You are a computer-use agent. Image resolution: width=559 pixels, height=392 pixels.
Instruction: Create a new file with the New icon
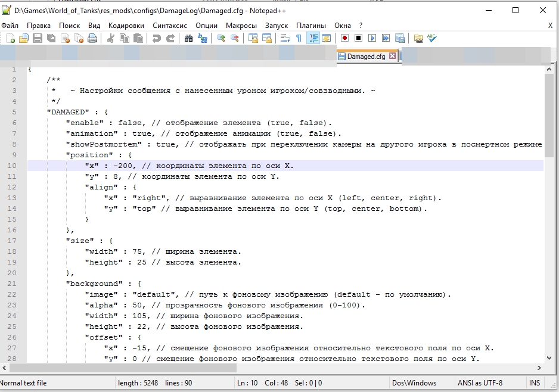pyautogui.click(x=10, y=38)
